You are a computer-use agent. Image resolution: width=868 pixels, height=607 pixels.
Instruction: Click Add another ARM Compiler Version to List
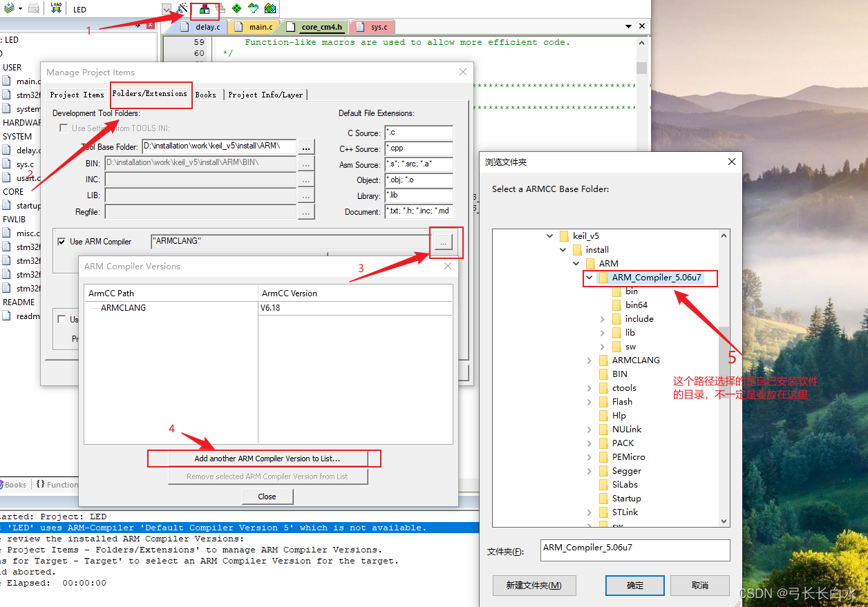(267, 459)
